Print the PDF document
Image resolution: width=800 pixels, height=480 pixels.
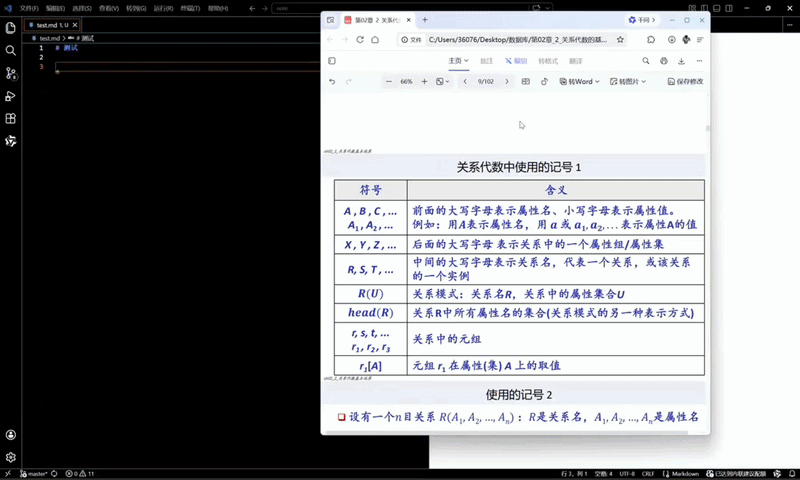point(663,61)
